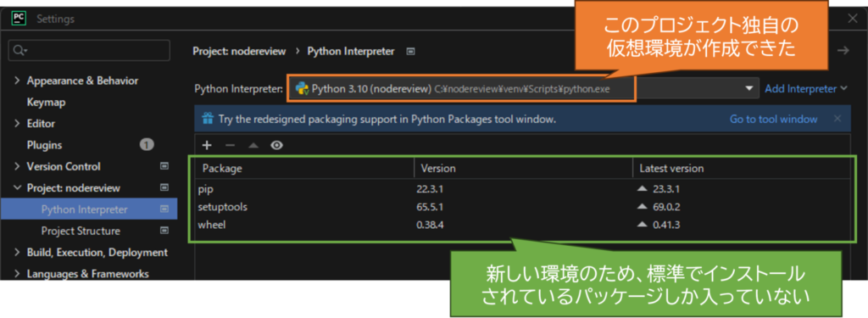Click the Upgrade package up-arrow icon

point(253,145)
